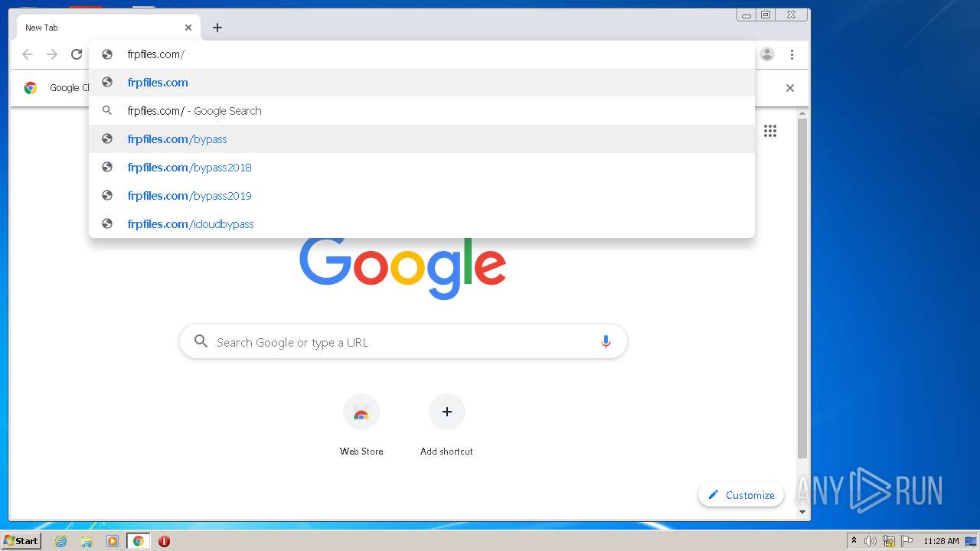
Task: Click the search icon beside Google Search suggestion
Action: point(107,110)
